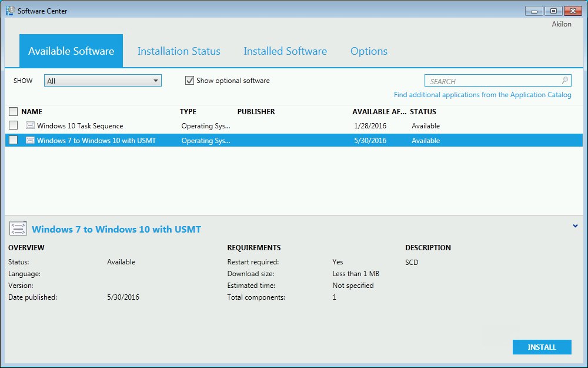This screenshot has height=368, width=588.
Task: Click the 1/28/2016 available date cell
Action: click(370, 126)
